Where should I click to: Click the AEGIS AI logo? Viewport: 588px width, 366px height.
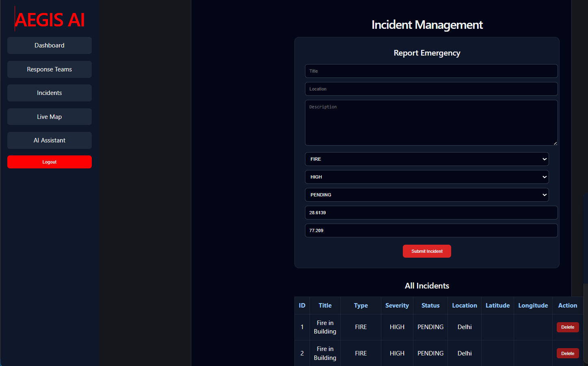pyautogui.click(x=50, y=19)
